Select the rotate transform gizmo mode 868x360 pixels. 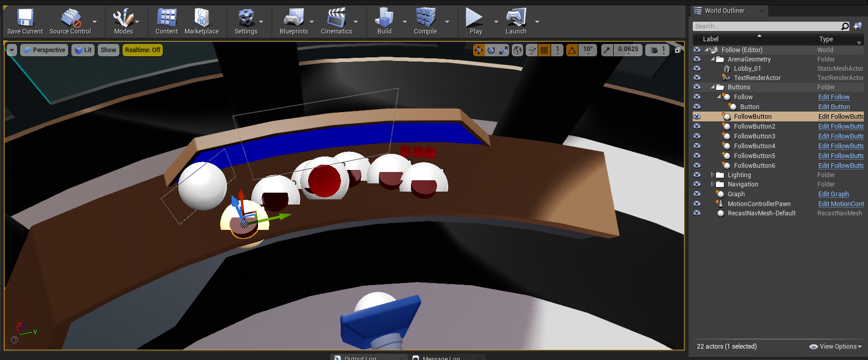(491, 50)
